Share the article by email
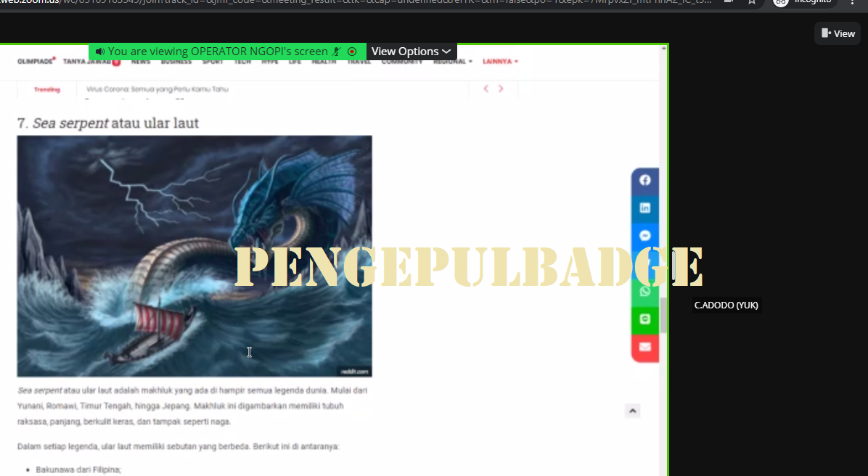This screenshot has height=476, width=868. 645,348
